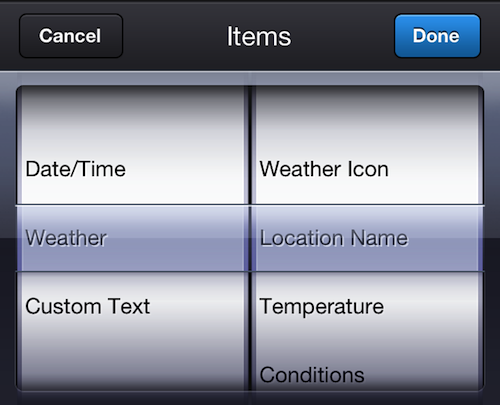The height and width of the screenshot is (405, 500).
Task: Finish the Items selection with Done
Action: point(437,36)
